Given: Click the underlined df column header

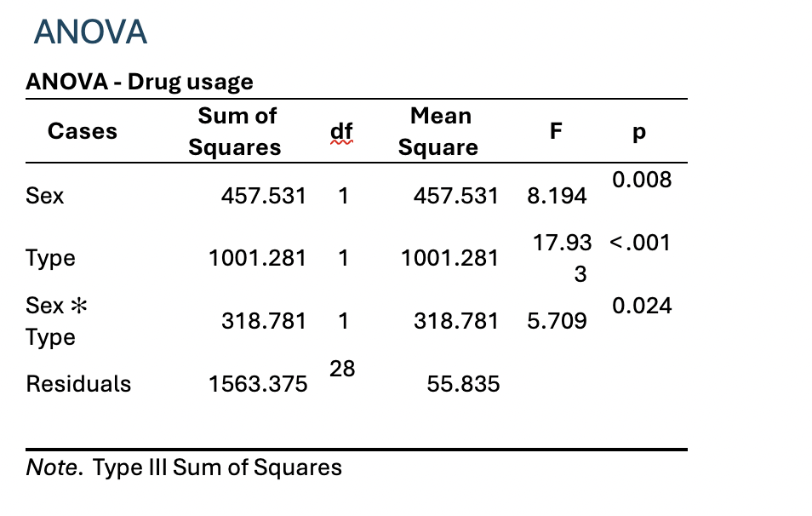Looking at the screenshot, I should click(342, 132).
